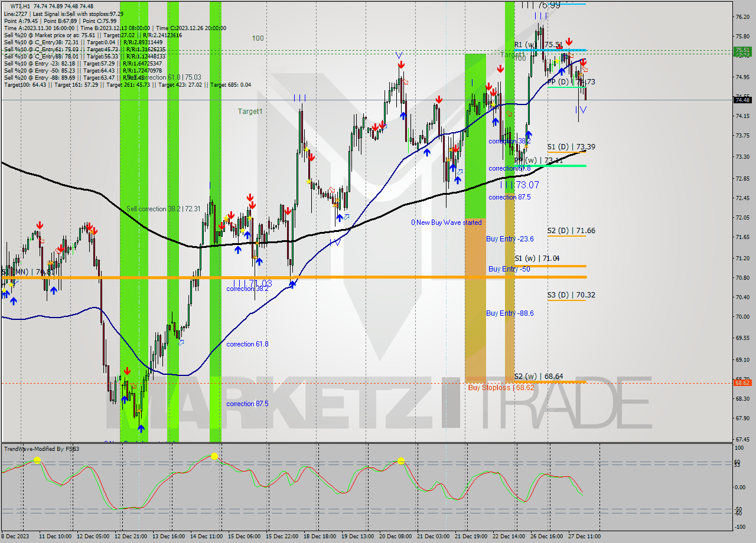Click the green 75.51 price tag on axis
The height and width of the screenshot is (543, 756).
[742, 50]
